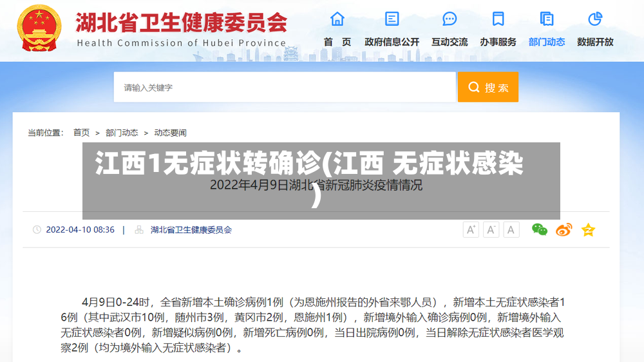644x362 pixels.
Task: Click the 政府信息公开 document icon
Action: coord(392,19)
